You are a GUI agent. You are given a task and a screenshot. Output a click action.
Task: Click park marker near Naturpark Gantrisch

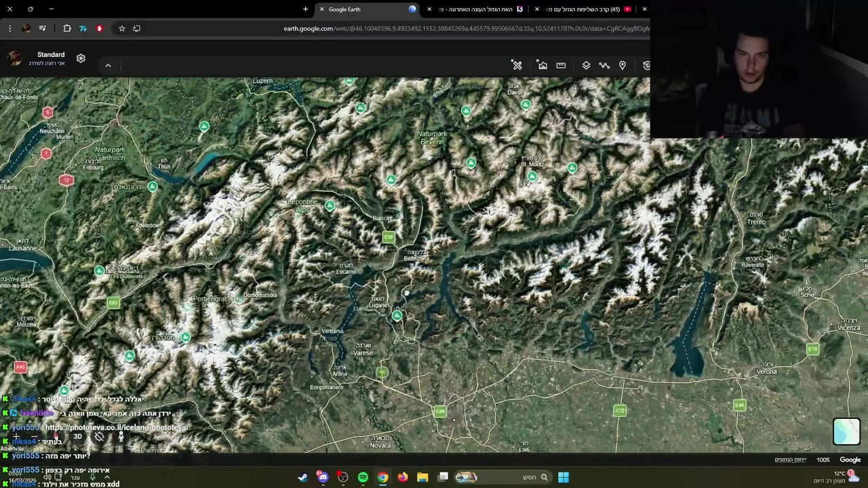pos(153,186)
